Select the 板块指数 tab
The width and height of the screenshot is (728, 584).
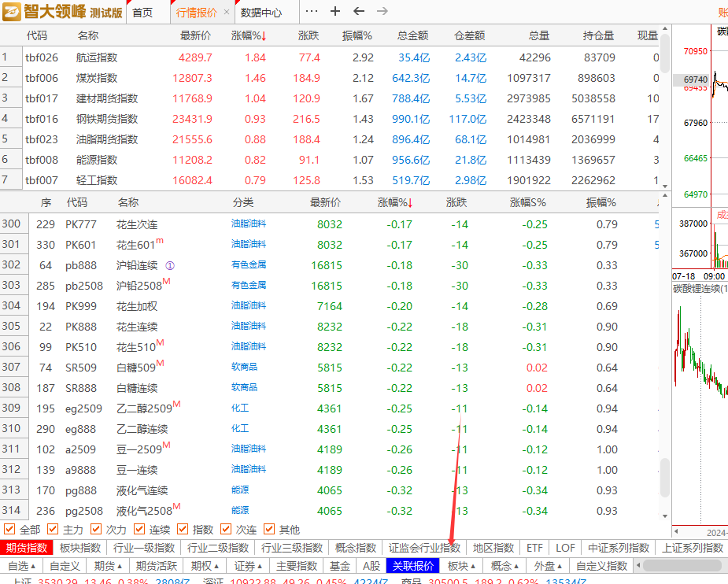point(79,548)
